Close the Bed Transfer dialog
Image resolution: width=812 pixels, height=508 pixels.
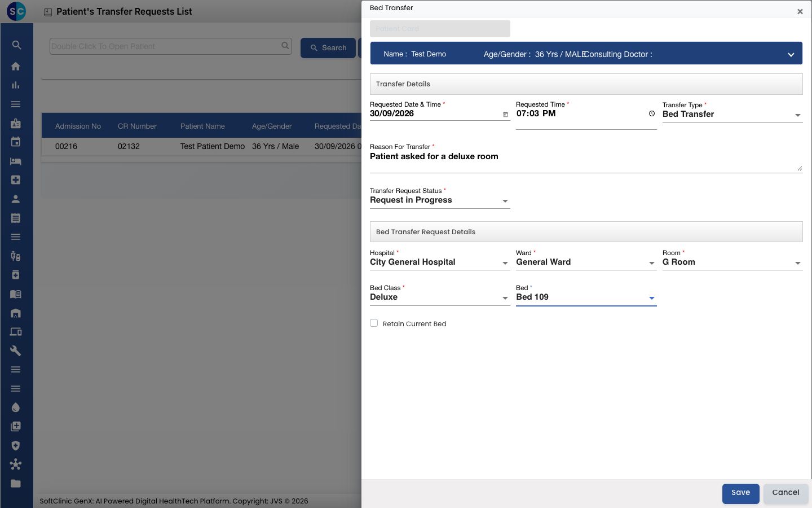(800, 11)
